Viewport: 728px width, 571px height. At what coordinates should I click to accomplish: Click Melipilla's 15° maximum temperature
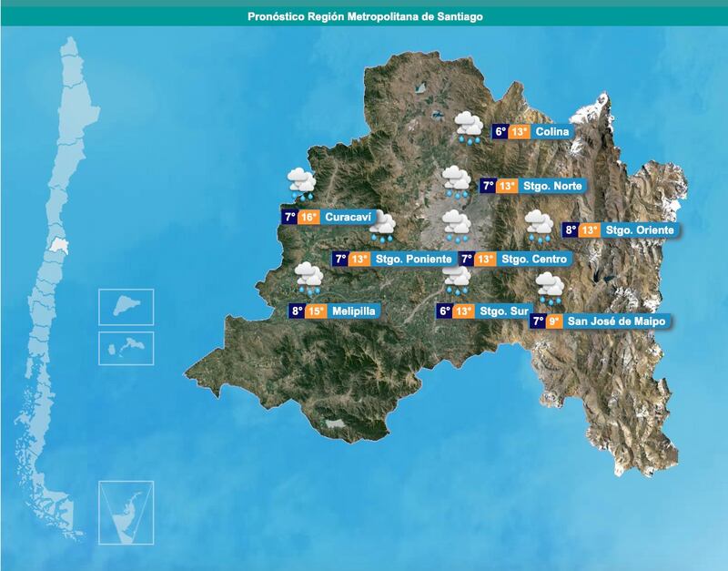[x=316, y=311]
